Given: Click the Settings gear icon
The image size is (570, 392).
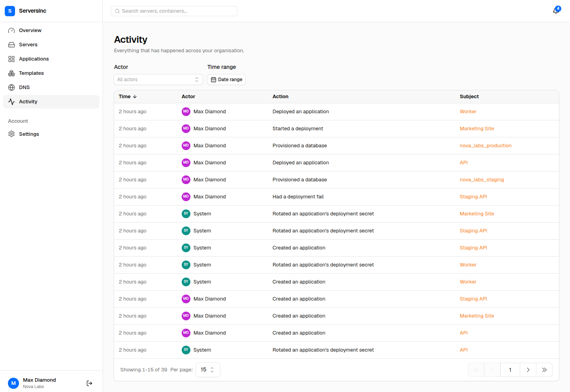Looking at the screenshot, I should point(11,134).
